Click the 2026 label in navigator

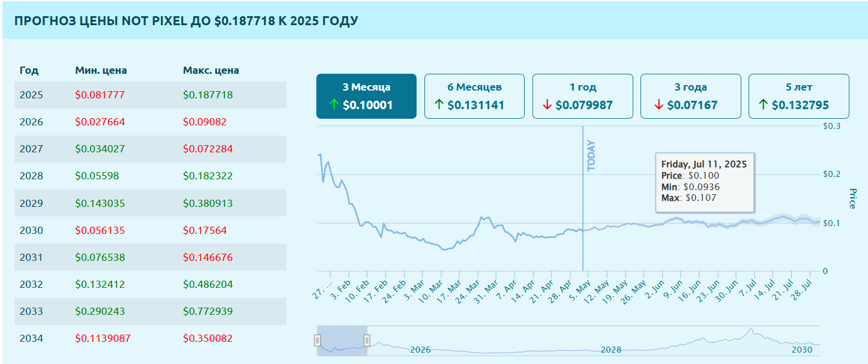[x=420, y=350]
